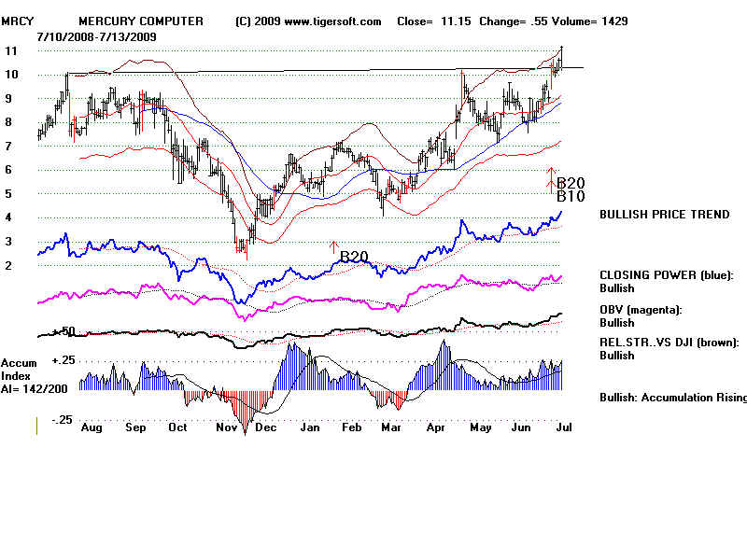This screenshot has width=747, height=560.
Task: Click the BULLISH PRICE TREND text
Action: [665, 215]
